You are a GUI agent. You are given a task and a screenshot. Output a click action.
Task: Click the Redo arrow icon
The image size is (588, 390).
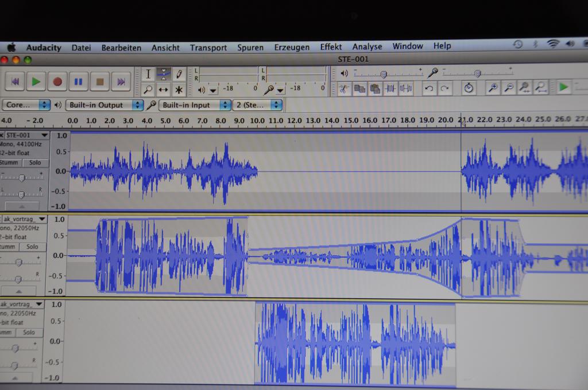445,88
